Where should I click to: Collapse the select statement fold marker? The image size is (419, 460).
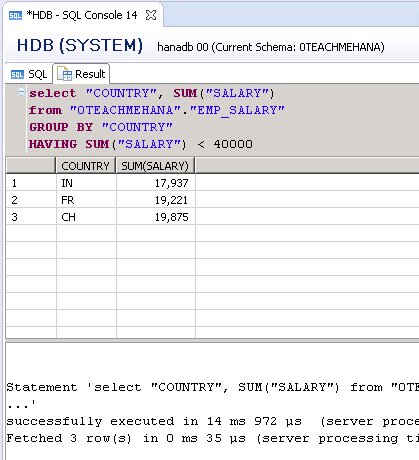(x=21, y=91)
